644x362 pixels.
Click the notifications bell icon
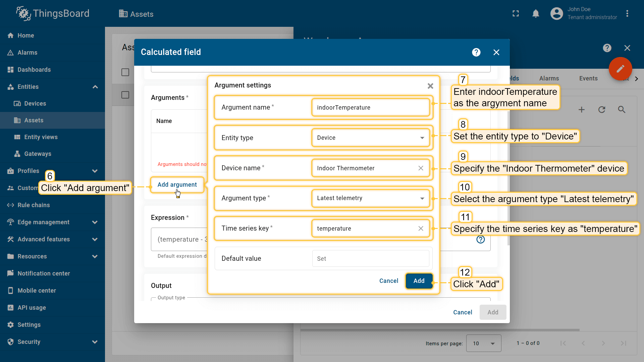[x=536, y=14]
